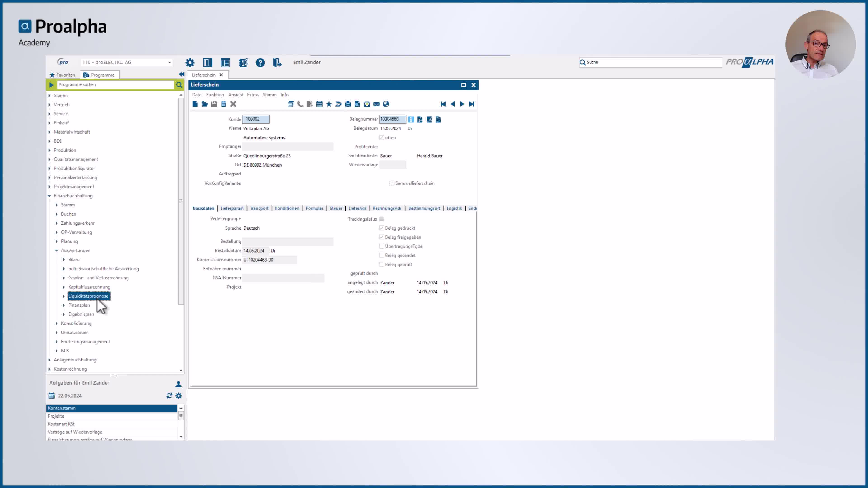Go to the previous record arrow
The width and height of the screenshot is (868, 488).
(x=453, y=104)
